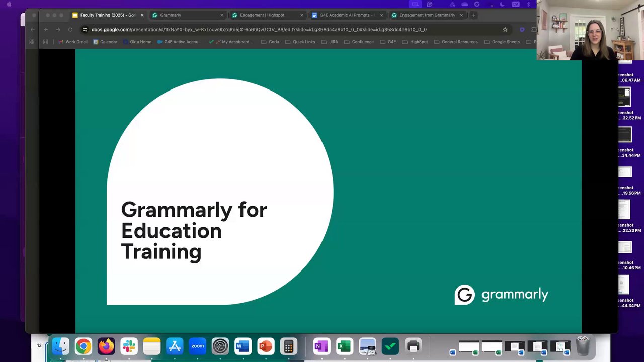Close the G4E Academic AI Prompts tab
The height and width of the screenshot is (362, 644).
tap(381, 15)
